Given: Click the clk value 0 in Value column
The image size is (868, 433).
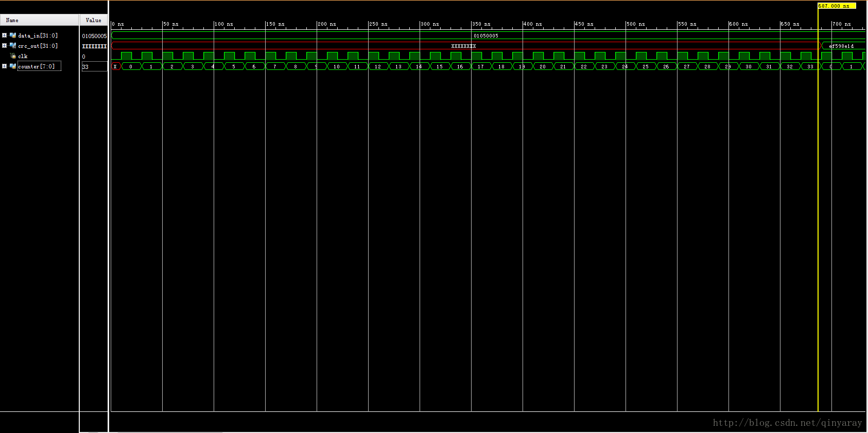Looking at the screenshot, I should tap(84, 57).
